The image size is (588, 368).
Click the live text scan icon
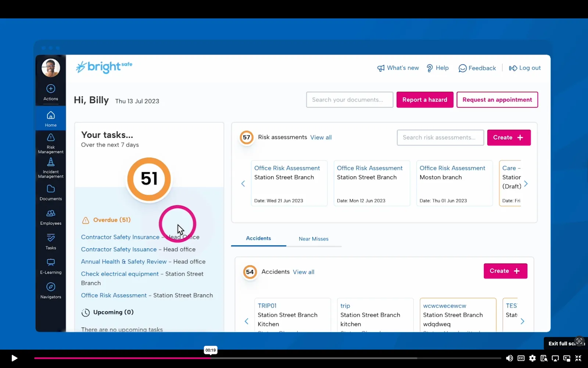579,341
